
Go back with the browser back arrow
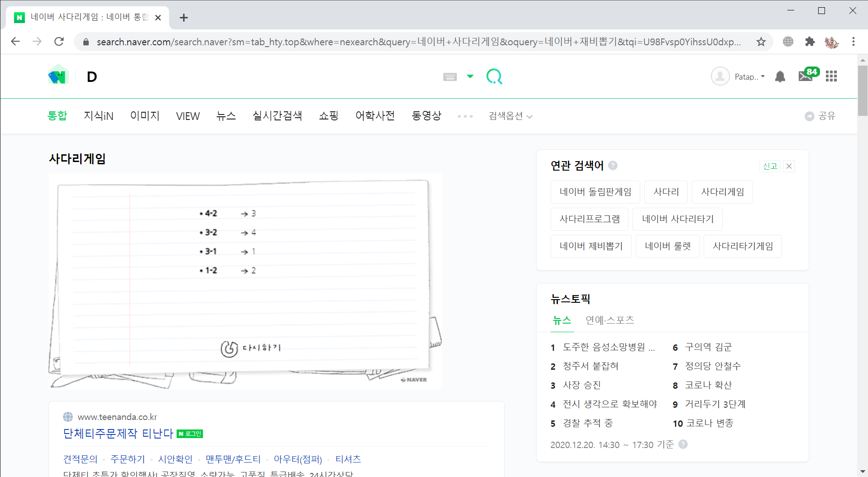[15, 42]
